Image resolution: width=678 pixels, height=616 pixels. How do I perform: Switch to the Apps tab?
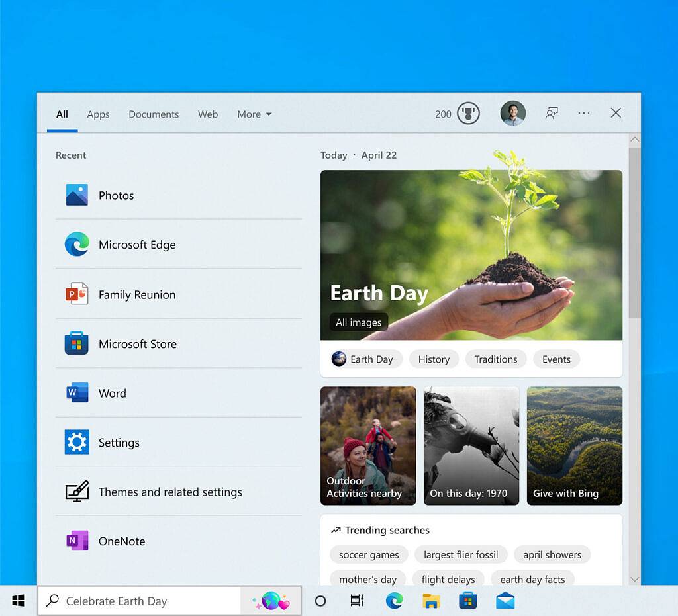pyautogui.click(x=98, y=114)
